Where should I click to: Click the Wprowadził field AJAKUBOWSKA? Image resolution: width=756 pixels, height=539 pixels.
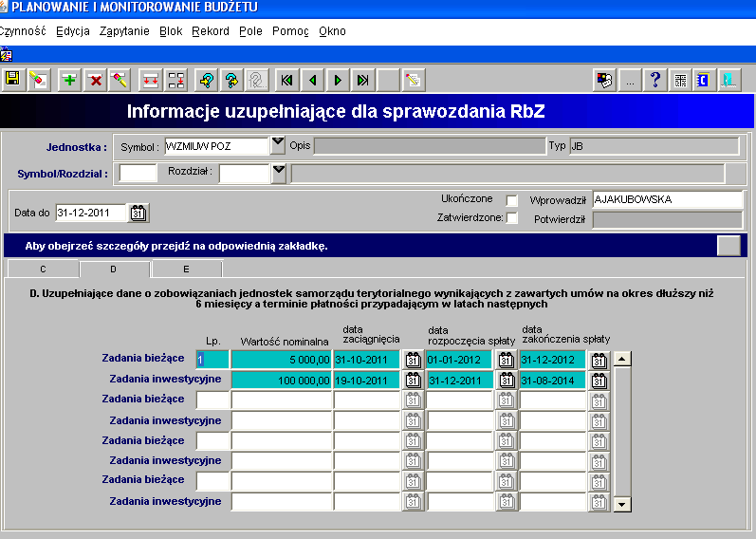668,200
